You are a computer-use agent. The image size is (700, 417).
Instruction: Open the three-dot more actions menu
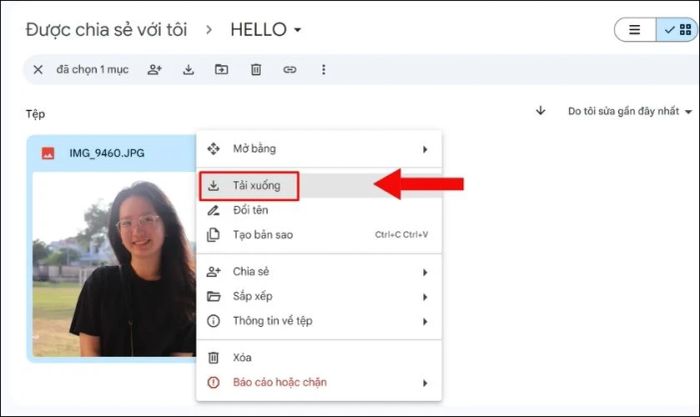(x=324, y=70)
